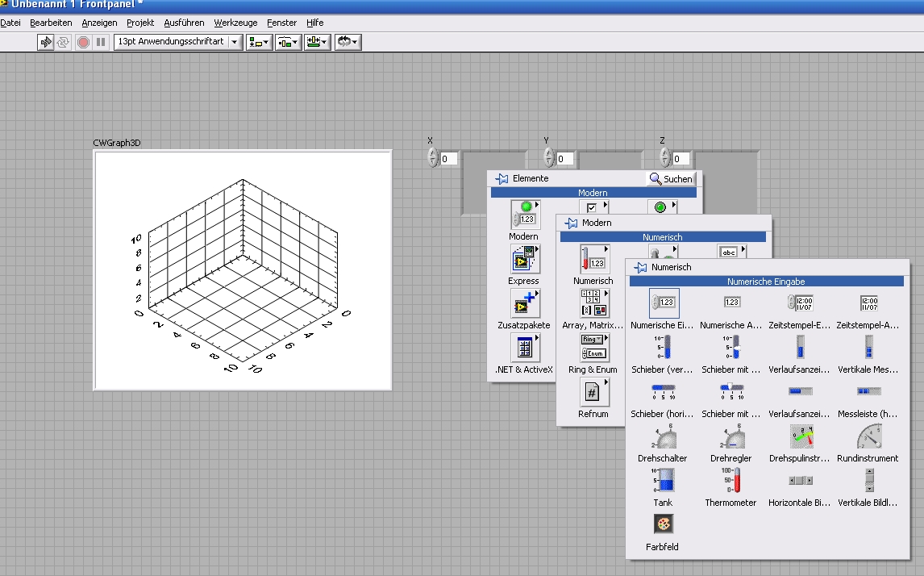Expand the reorder objects dropdown
The image size is (924, 576).
pyautogui.click(x=348, y=42)
